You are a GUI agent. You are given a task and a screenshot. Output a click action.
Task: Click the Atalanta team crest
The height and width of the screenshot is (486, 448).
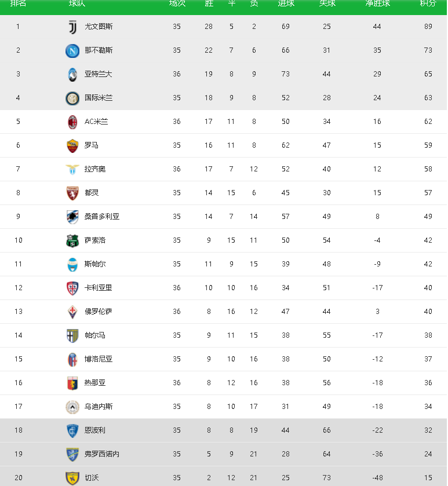tap(72, 74)
